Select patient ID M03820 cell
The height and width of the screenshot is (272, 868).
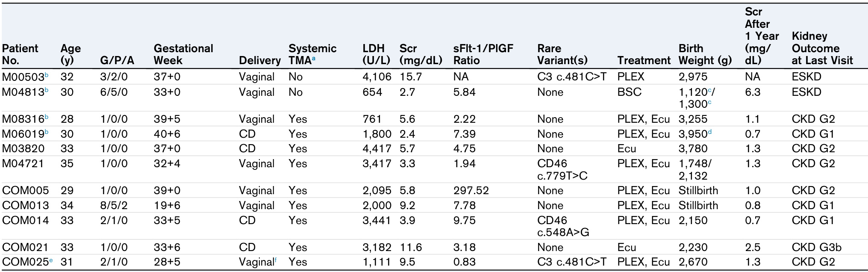(x=23, y=149)
